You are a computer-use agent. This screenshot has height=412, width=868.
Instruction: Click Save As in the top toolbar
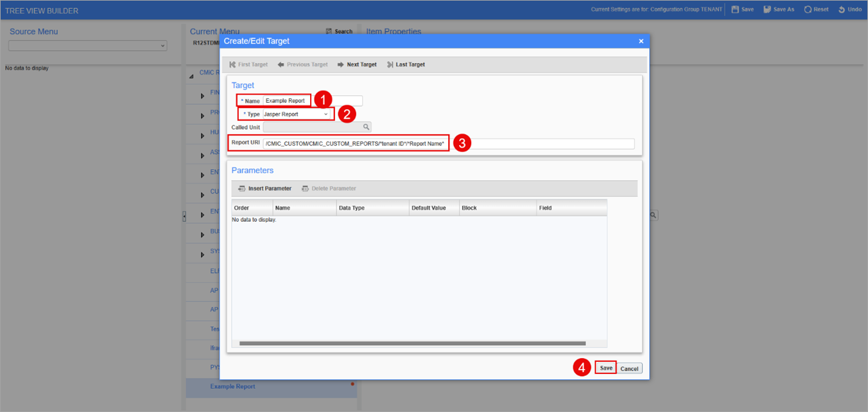(x=778, y=10)
